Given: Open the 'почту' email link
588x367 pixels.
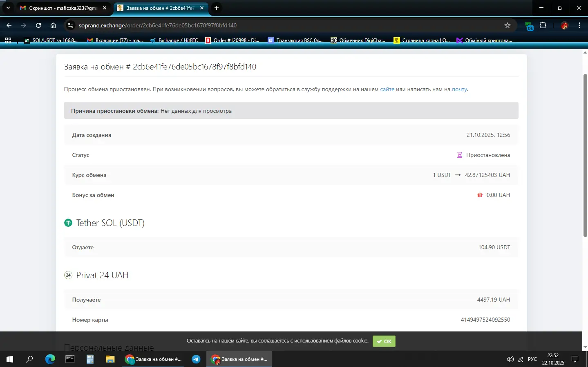Looking at the screenshot, I should (x=459, y=89).
